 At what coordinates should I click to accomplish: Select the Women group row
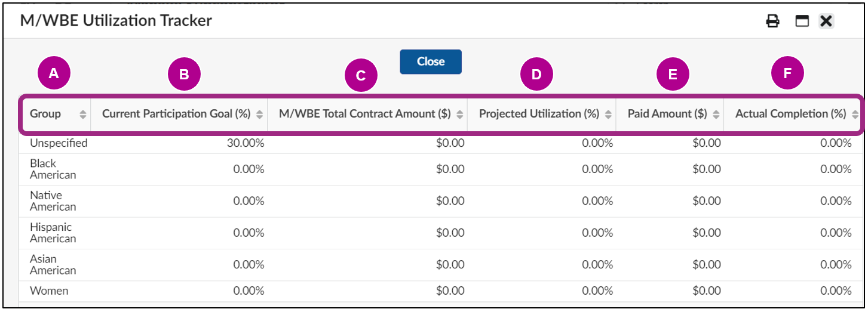(49, 291)
